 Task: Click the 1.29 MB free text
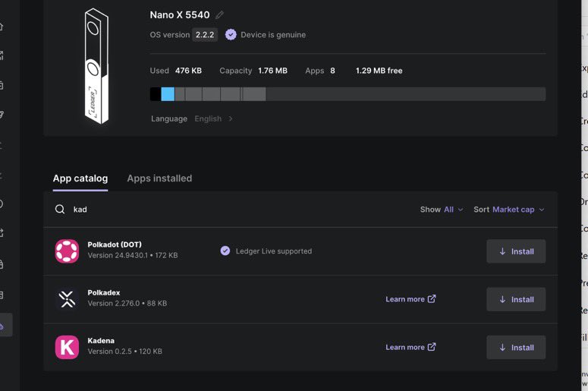coord(379,71)
